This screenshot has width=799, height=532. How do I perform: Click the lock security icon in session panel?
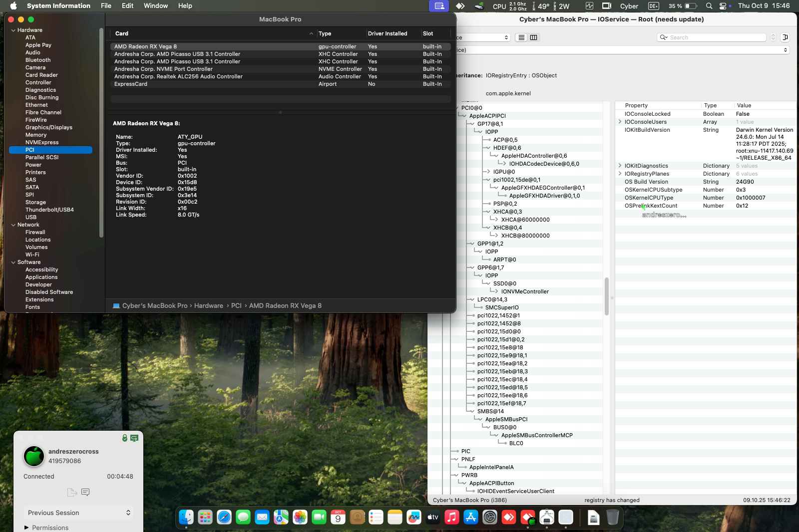click(125, 438)
